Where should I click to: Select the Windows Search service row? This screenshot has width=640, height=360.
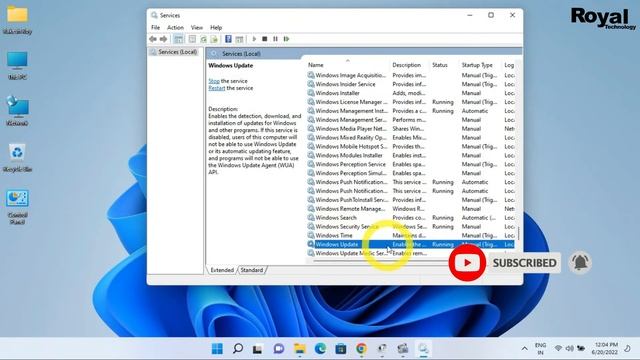(x=410, y=218)
